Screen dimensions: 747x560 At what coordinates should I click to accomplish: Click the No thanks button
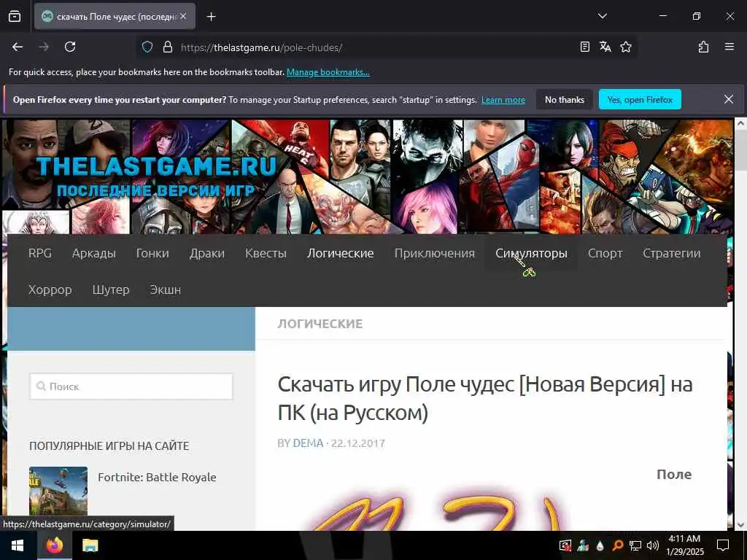click(564, 99)
